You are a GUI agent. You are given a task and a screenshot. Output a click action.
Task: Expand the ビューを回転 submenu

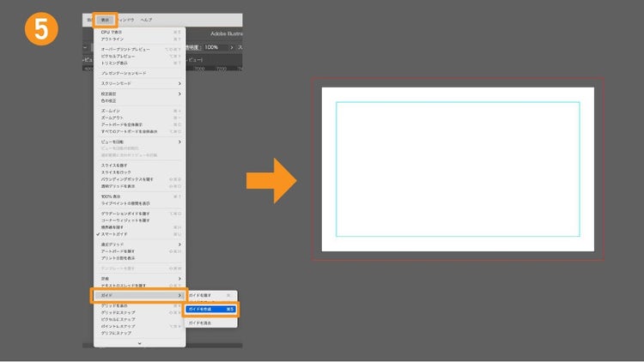click(x=140, y=142)
